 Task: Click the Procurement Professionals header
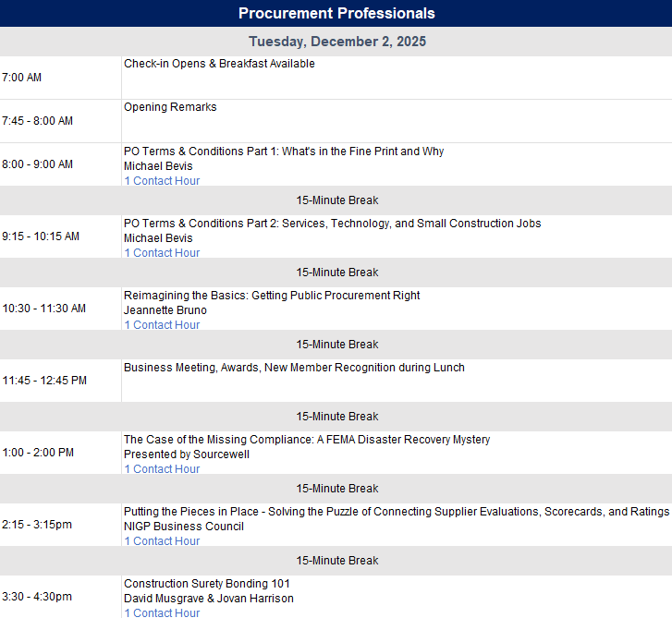point(336,13)
